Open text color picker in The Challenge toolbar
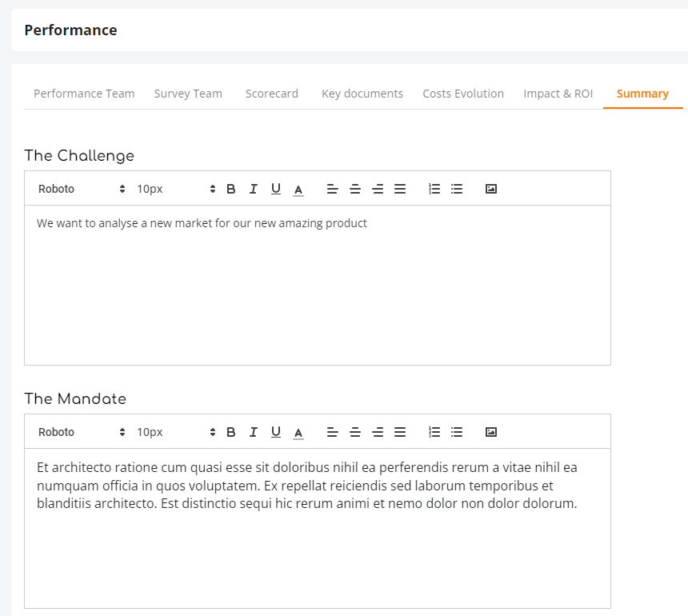Screen dimensions: 688x616 pos(298,189)
